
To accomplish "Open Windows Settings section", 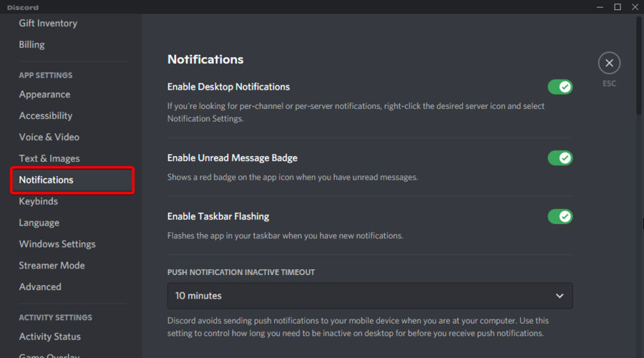I will click(x=57, y=244).
